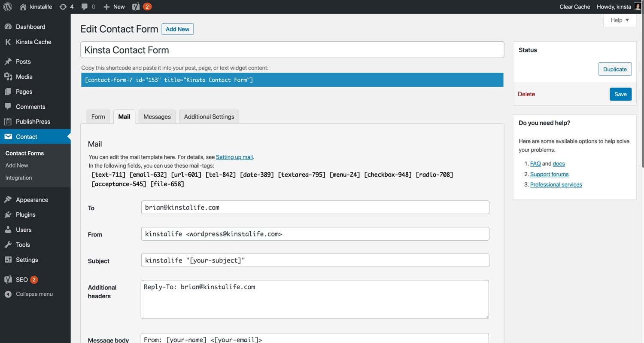Click the Duplicate button

[615, 69]
